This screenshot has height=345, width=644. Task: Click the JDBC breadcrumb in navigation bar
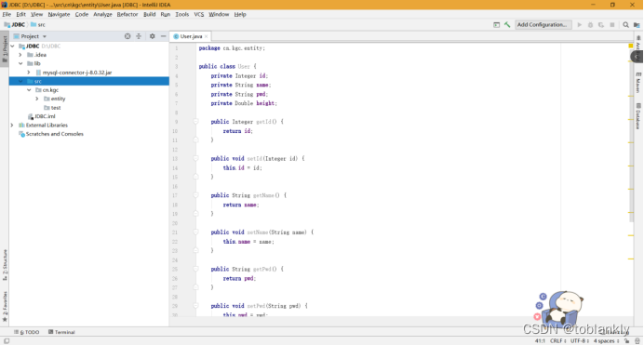pos(15,24)
